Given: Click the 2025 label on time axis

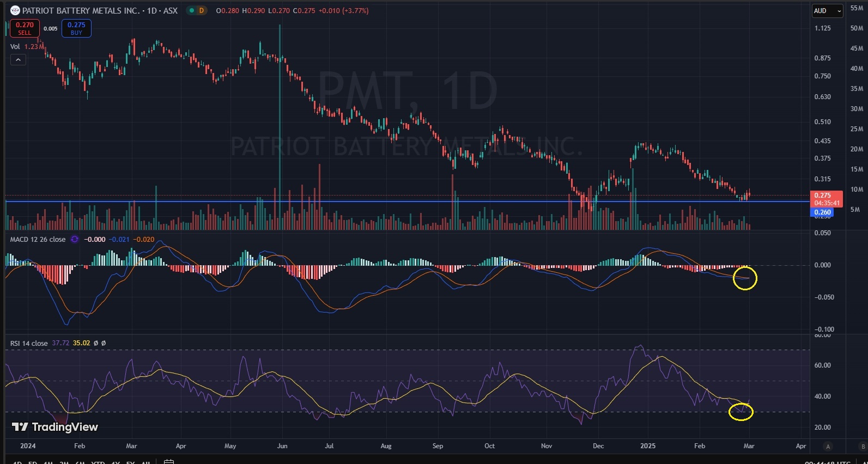Looking at the screenshot, I should (648, 446).
